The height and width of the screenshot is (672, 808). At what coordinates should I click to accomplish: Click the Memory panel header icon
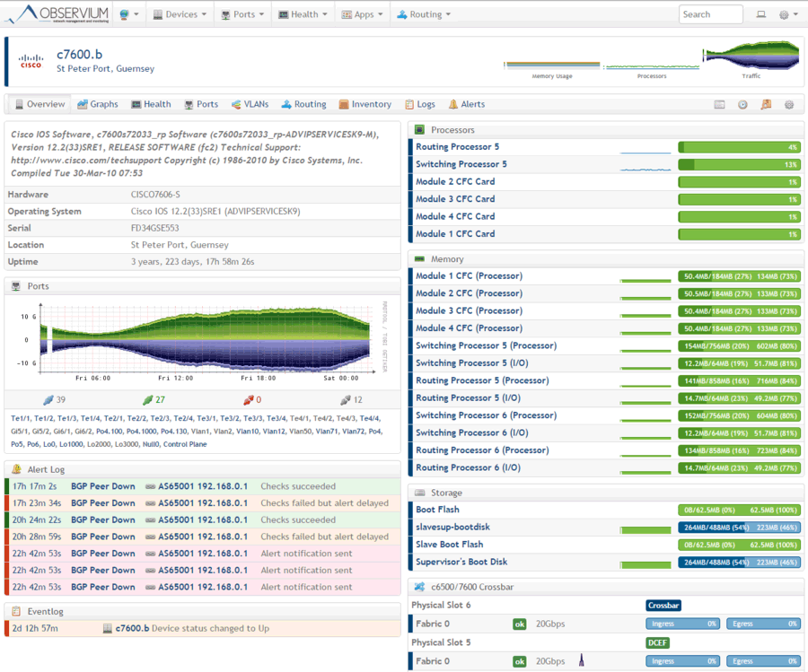420,259
